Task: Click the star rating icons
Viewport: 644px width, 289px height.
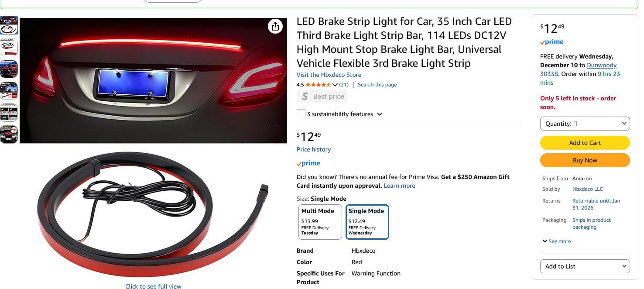Action: 318,85
